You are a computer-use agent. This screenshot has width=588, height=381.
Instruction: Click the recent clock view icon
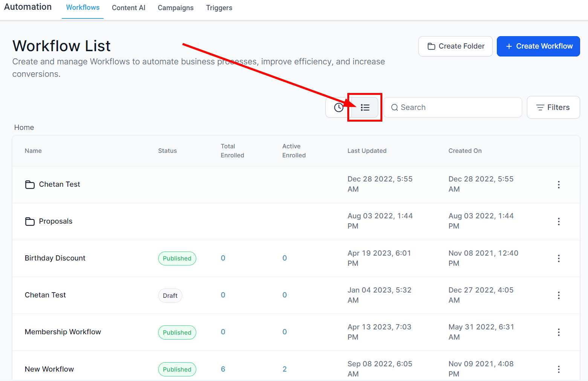click(339, 108)
